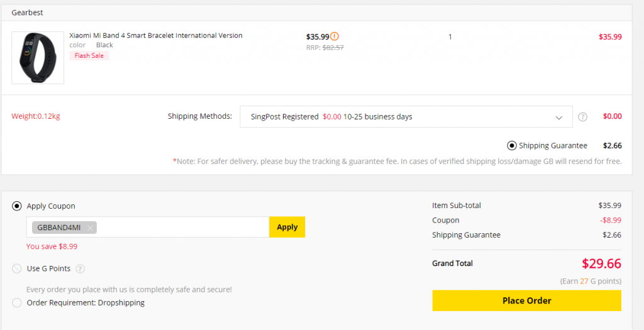
Task: Click the help icon next to the shipping dropdown
Action: pos(583,117)
